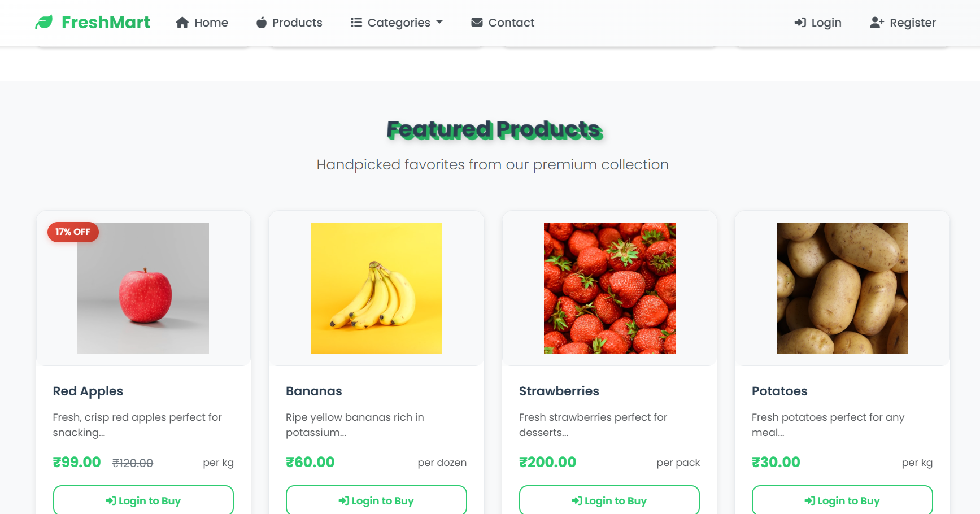Expand the Categories dropdown menu
The width and height of the screenshot is (980, 514).
tap(397, 23)
